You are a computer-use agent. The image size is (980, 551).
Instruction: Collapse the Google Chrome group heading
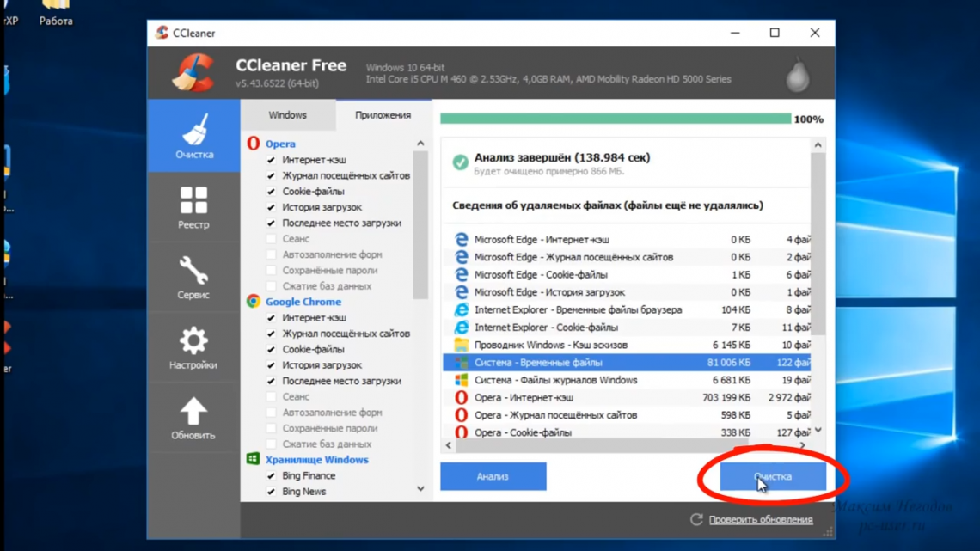[x=303, y=302]
